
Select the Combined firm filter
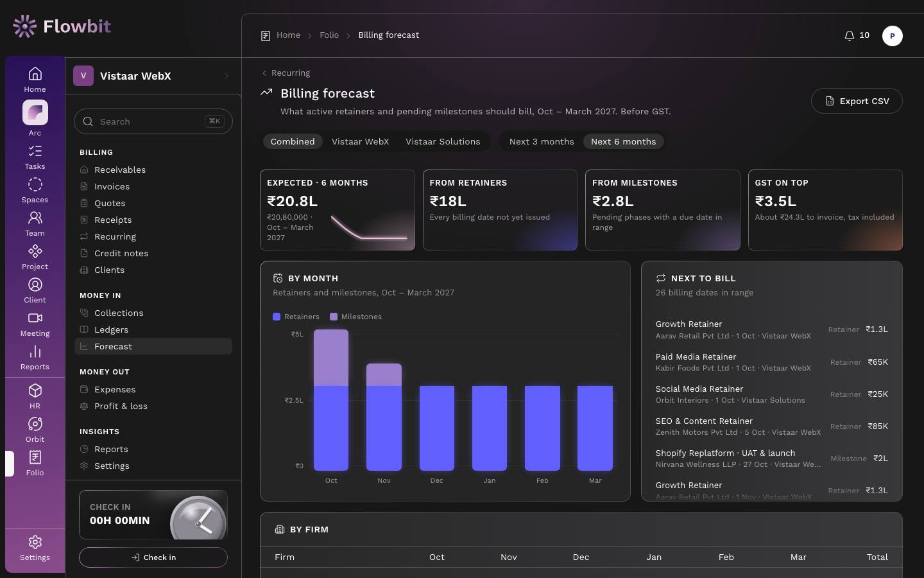pos(293,141)
